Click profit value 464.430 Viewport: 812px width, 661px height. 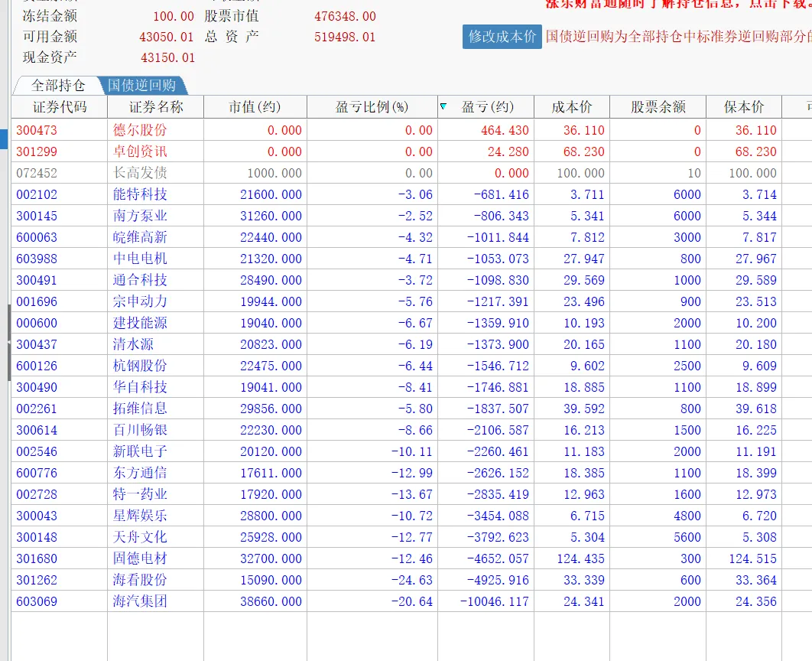tap(505, 131)
